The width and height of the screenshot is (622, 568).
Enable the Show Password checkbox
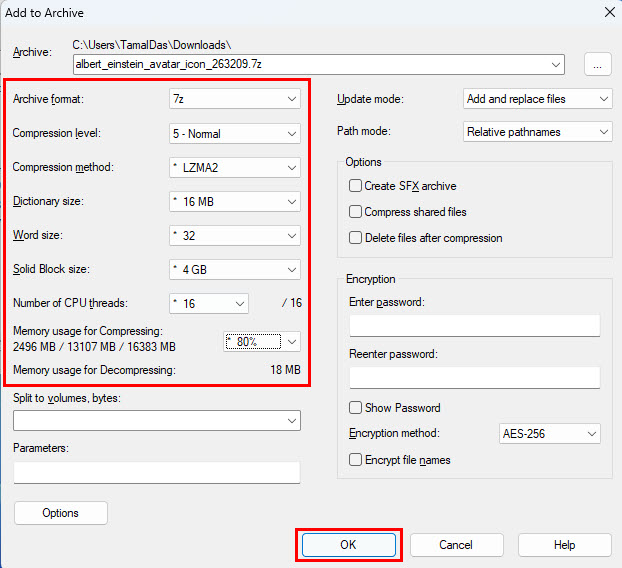click(x=355, y=408)
